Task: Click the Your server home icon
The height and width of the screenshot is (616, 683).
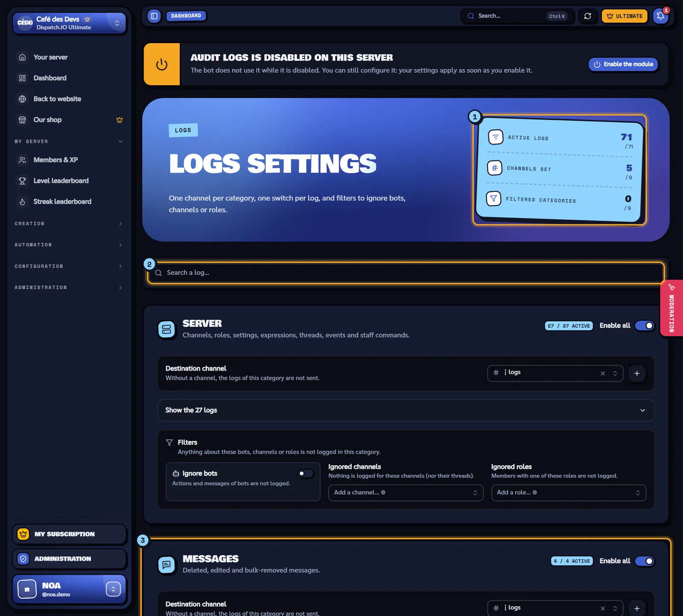Action: tap(23, 57)
